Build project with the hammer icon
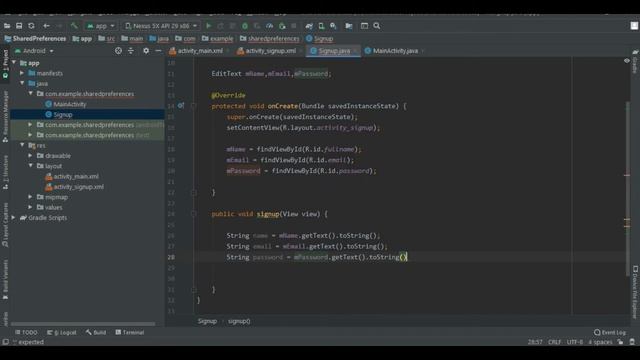Screen dimensions: 640x360 point(74,26)
